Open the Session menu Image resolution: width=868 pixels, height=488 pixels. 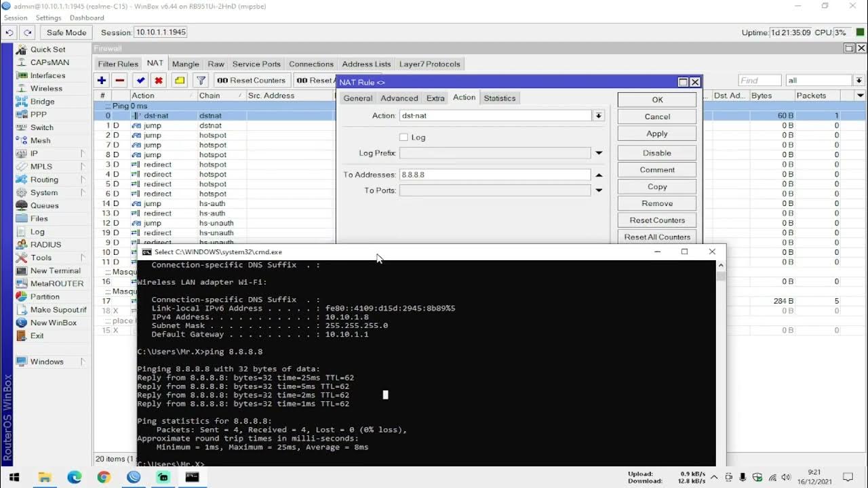16,18
